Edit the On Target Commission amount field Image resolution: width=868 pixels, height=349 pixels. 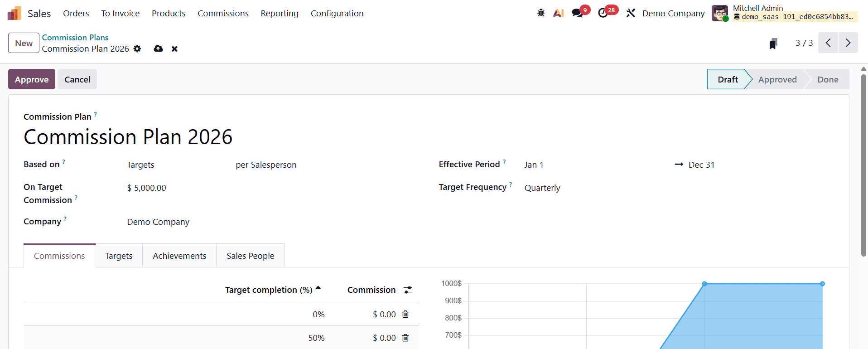coord(146,188)
